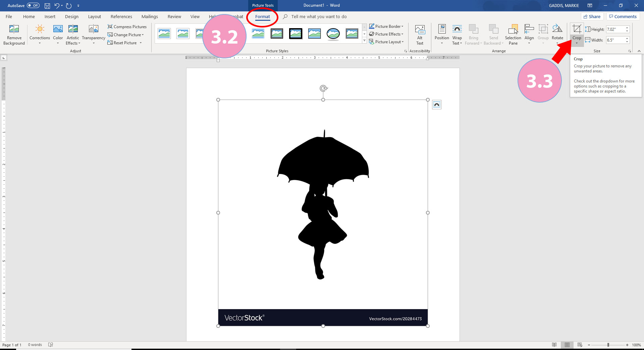Image resolution: width=644 pixels, height=350 pixels.
Task: Open Align options
Action: [x=529, y=35]
